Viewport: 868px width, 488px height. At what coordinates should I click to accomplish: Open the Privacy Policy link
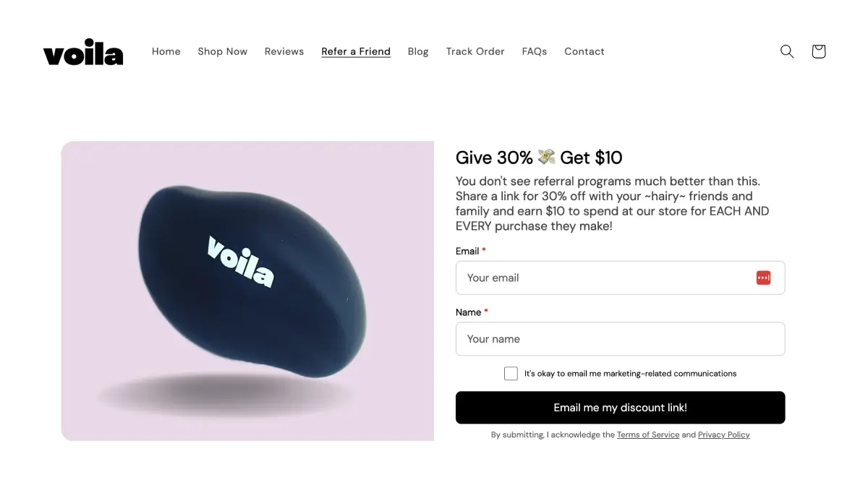point(723,435)
